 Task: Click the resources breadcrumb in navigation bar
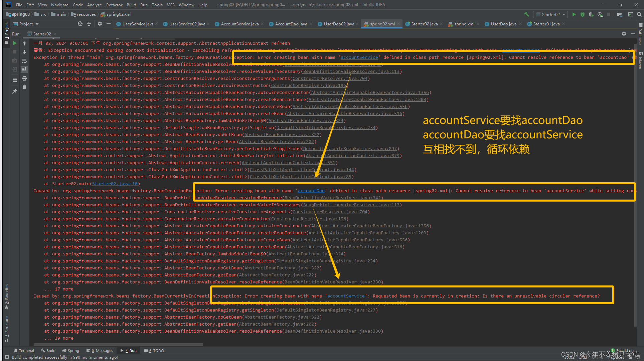click(84, 14)
